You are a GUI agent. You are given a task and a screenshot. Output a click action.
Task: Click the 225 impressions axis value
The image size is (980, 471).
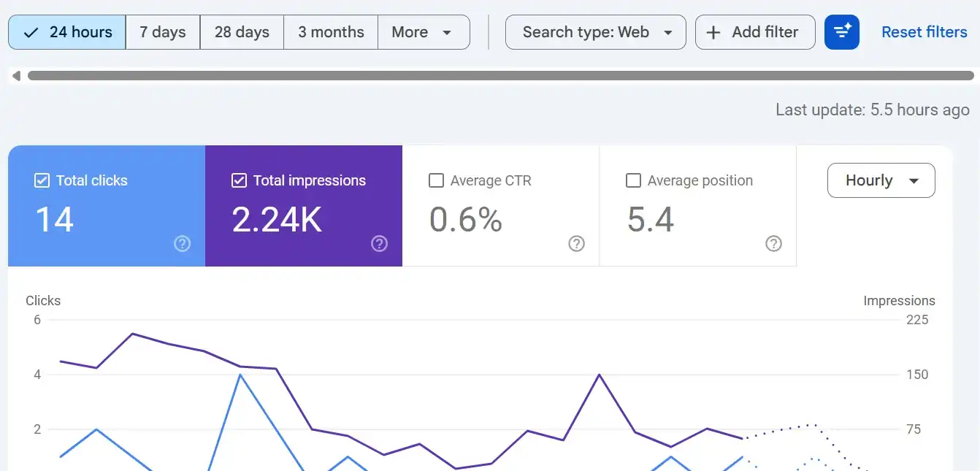(917, 320)
